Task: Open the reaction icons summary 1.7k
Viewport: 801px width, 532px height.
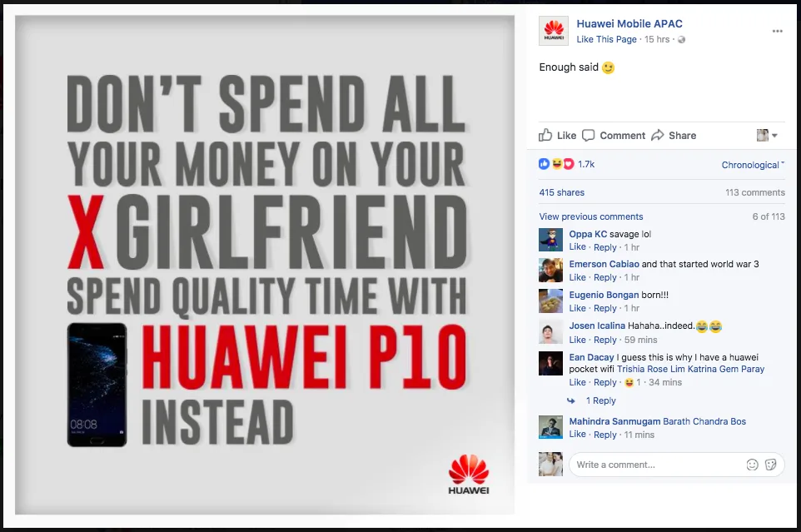Action: [x=566, y=164]
